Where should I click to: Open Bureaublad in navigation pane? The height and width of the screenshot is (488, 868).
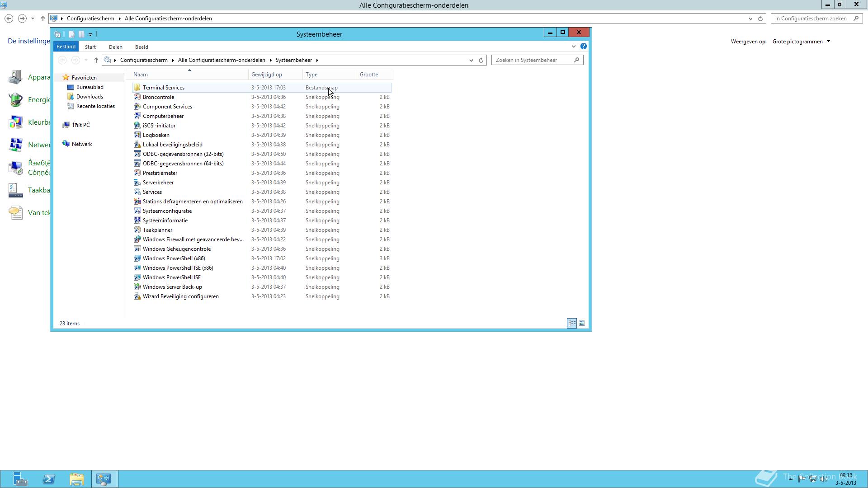(90, 87)
